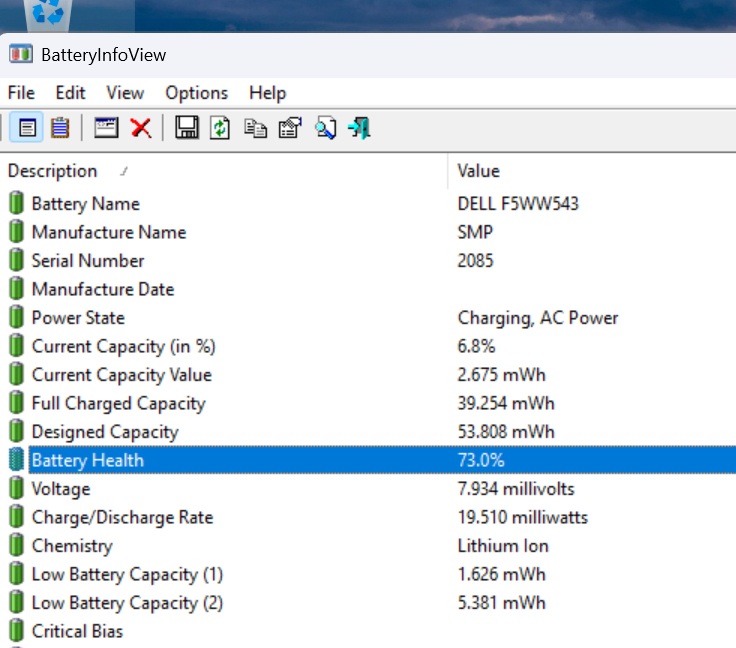The height and width of the screenshot is (648, 736).
Task: Select the Serial Number row
Action: (368, 260)
